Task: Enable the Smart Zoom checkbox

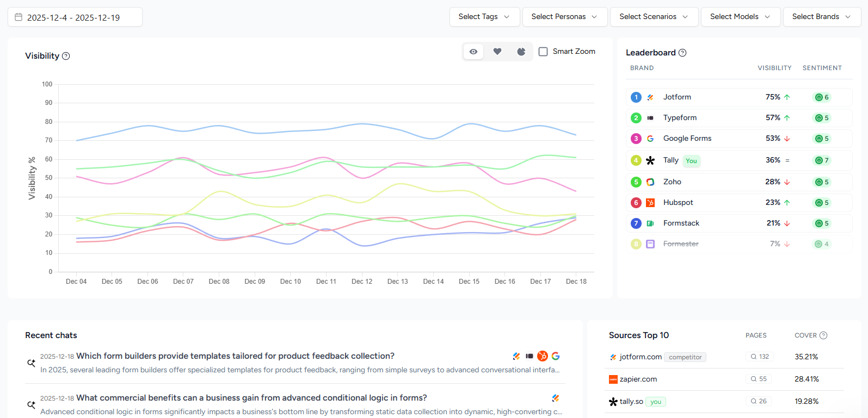Action: pyautogui.click(x=543, y=52)
